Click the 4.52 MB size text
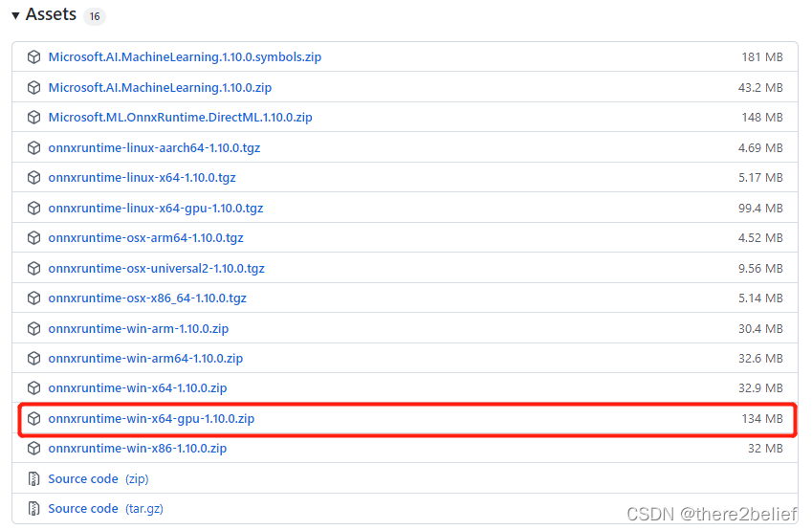Viewport: 812px width, 530px height. [x=760, y=238]
